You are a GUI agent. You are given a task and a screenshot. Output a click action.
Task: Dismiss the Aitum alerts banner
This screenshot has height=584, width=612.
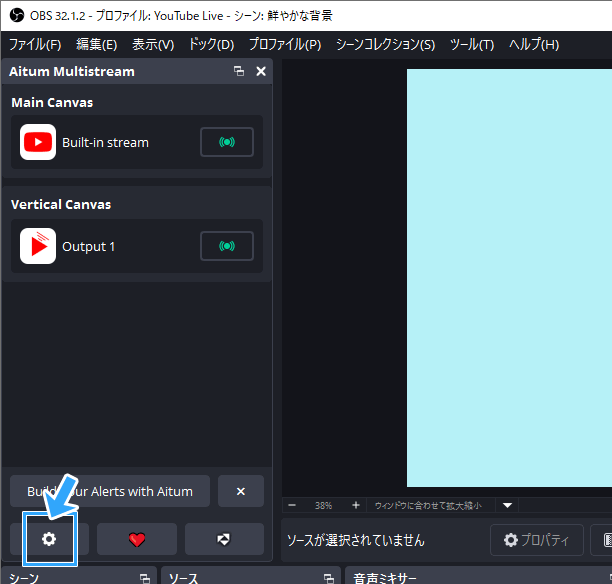[241, 491]
